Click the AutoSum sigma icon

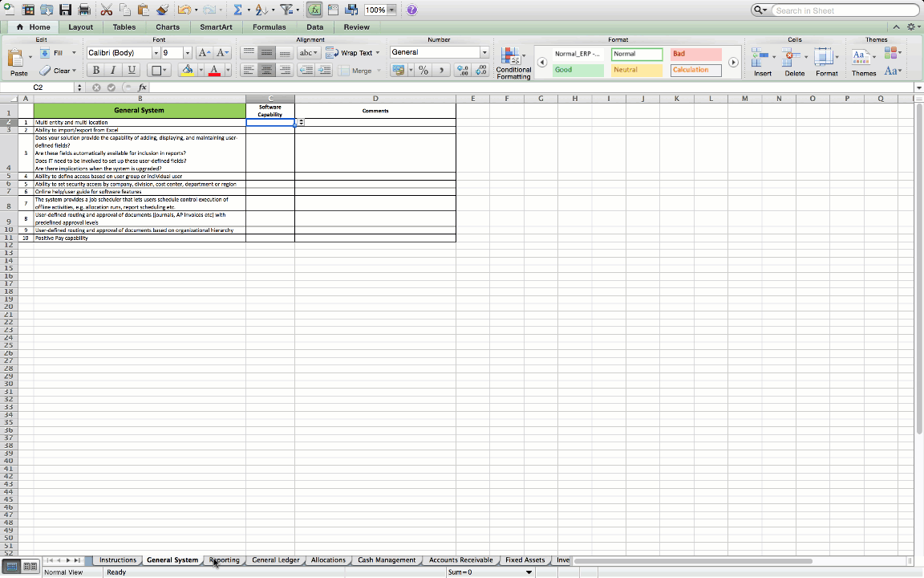click(237, 10)
